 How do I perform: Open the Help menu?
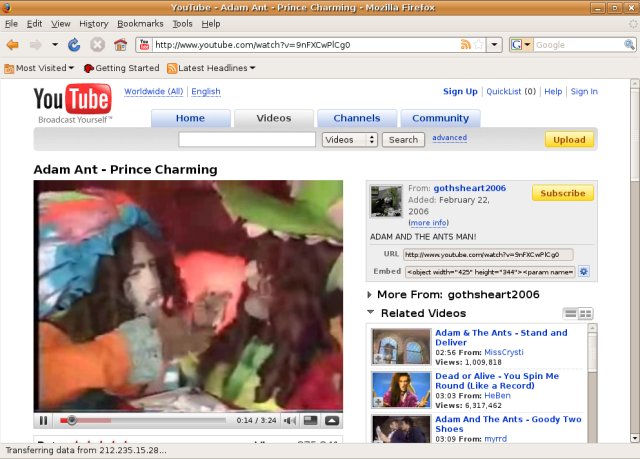211,24
